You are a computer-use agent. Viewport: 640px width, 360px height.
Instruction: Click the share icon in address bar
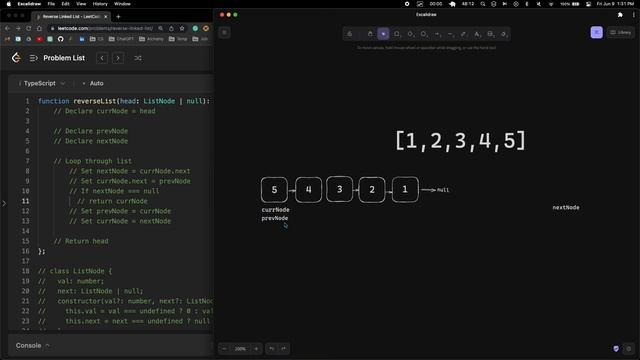[171, 29]
